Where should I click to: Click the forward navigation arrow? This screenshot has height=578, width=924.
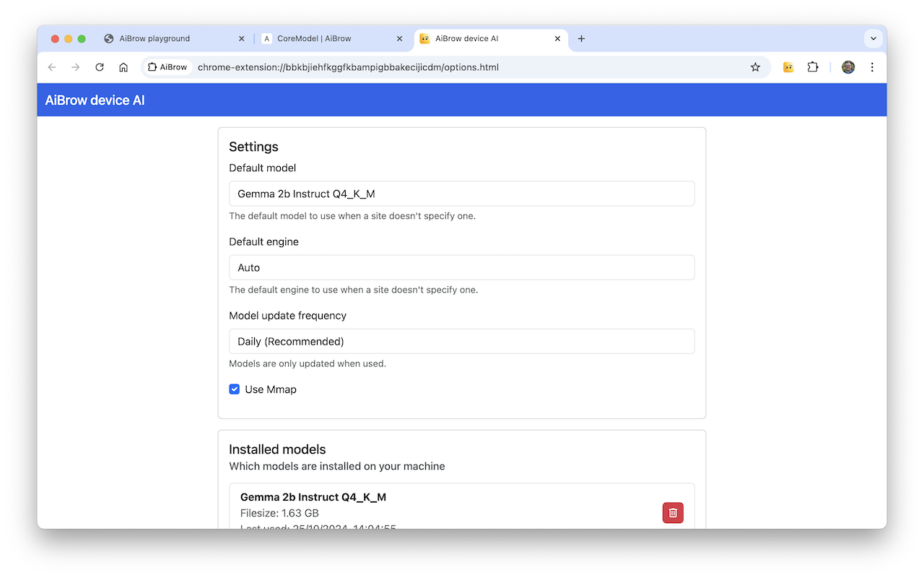click(x=75, y=66)
